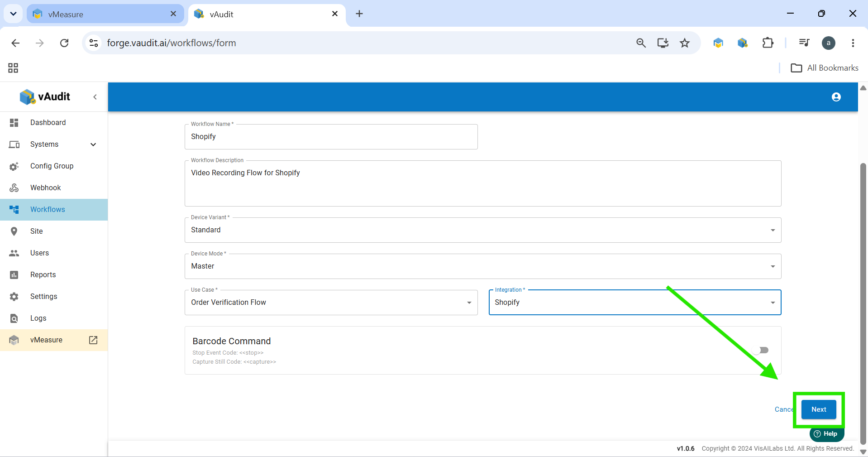Open the tab search dropdown
The height and width of the screenshot is (457, 868).
[x=13, y=14]
